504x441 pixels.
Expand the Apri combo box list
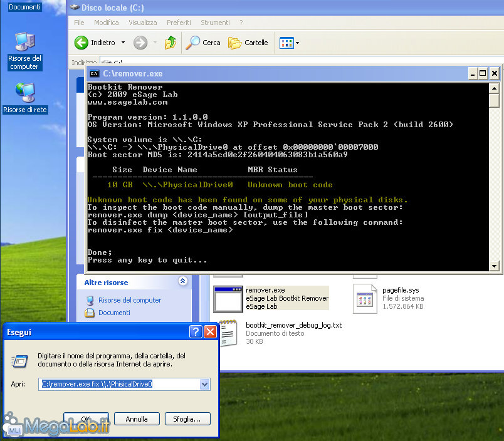pos(204,384)
